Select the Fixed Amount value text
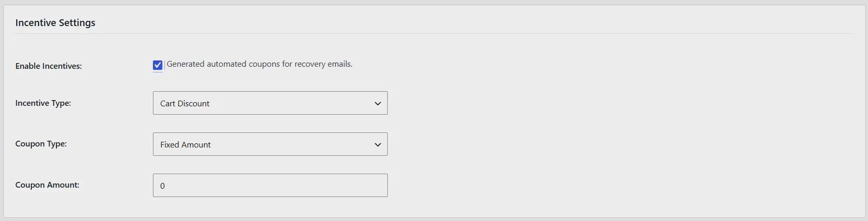Viewport: 868px width, 221px height. (185, 145)
